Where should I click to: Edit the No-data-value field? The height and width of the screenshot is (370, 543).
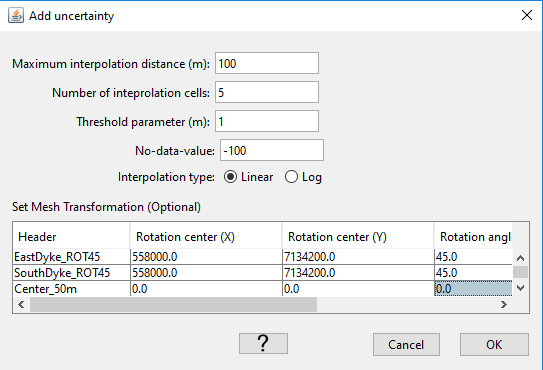(272, 151)
